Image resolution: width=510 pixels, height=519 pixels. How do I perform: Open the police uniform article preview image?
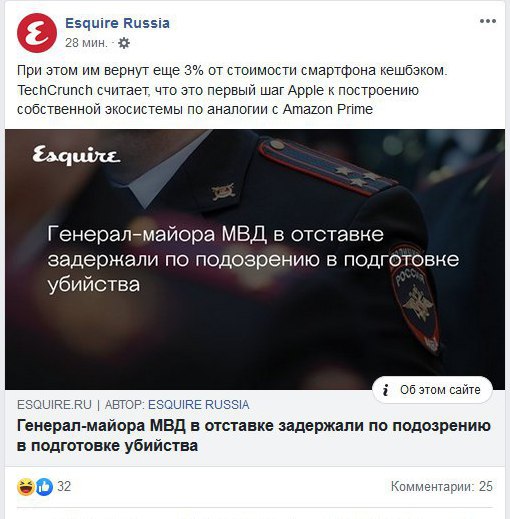(255, 259)
